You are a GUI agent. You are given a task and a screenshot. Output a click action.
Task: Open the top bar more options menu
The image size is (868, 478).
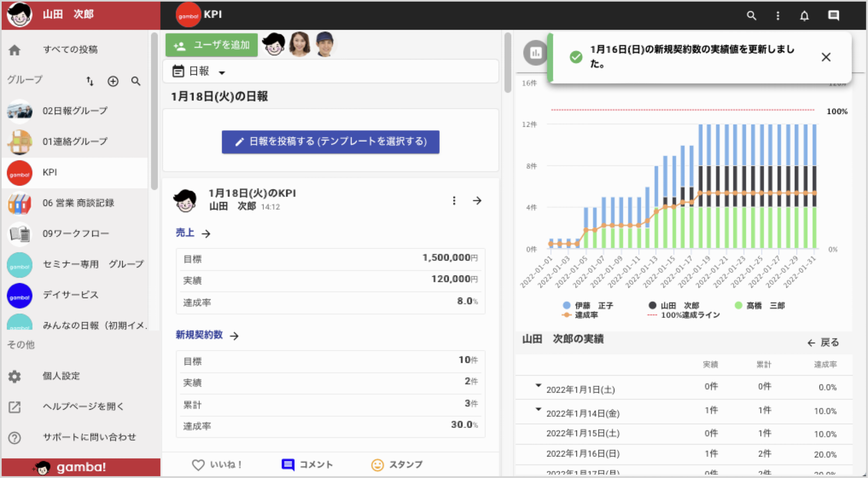(778, 16)
